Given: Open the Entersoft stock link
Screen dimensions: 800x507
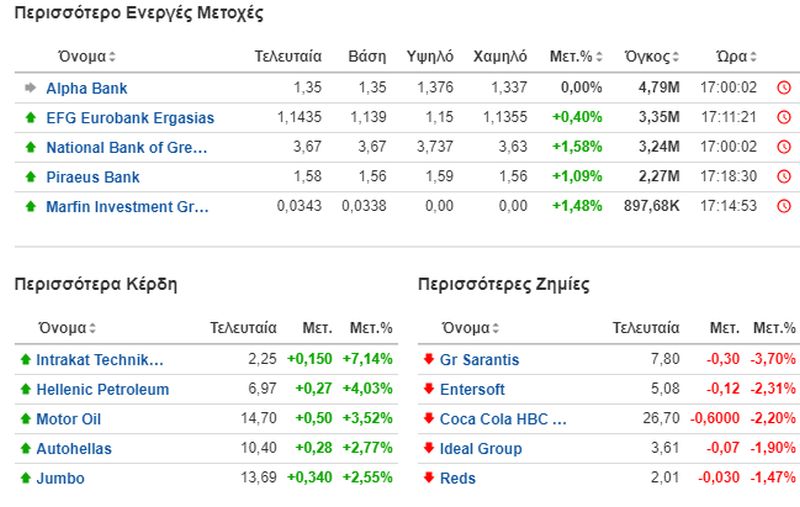Looking at the screenshot, I should [x=472, y=390].
